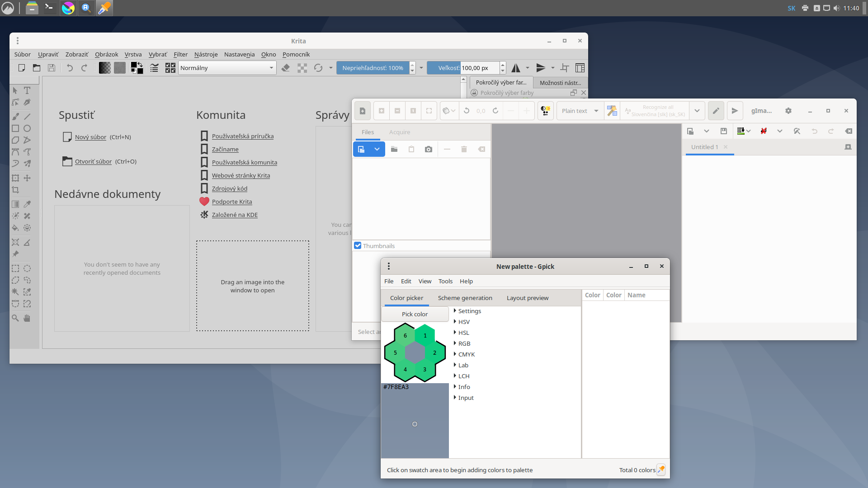This screenshot has width=868, height=488.
Task: Click the #7F8EA3 zoomed color preview in Gpick
Action: click(415, 421)
